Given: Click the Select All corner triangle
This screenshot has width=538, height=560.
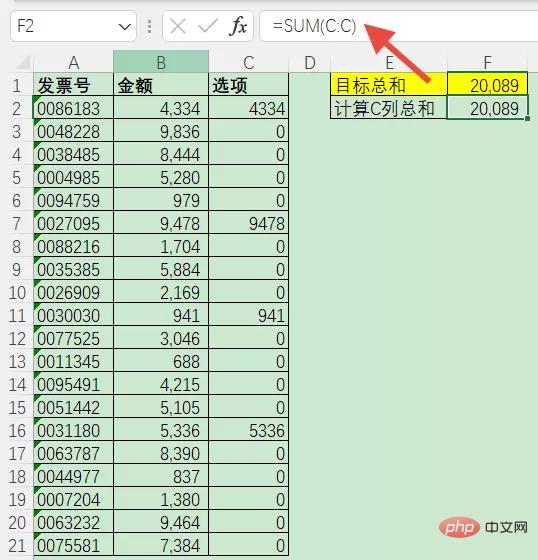Looking at the screenshot, I should coord(23,62).
